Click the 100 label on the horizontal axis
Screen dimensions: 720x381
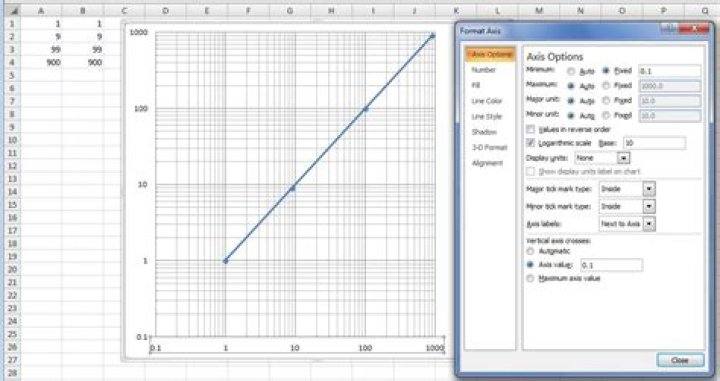pyautogui.click(x=365, y=348)
